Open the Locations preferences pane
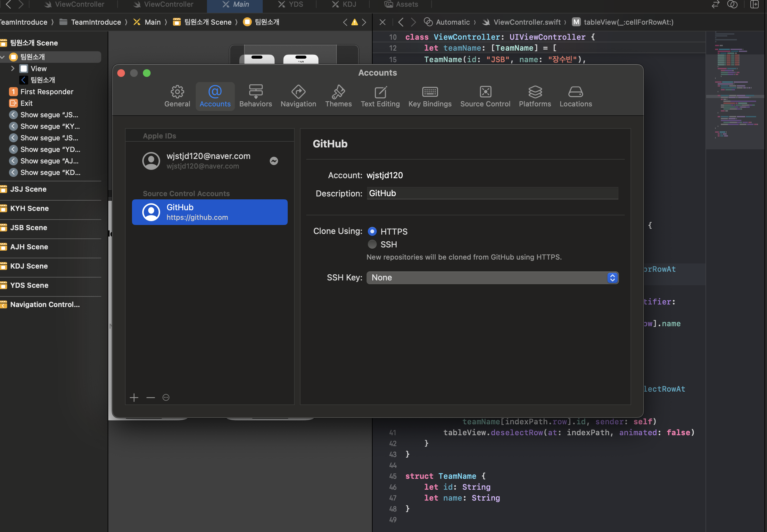 point(575,96)
